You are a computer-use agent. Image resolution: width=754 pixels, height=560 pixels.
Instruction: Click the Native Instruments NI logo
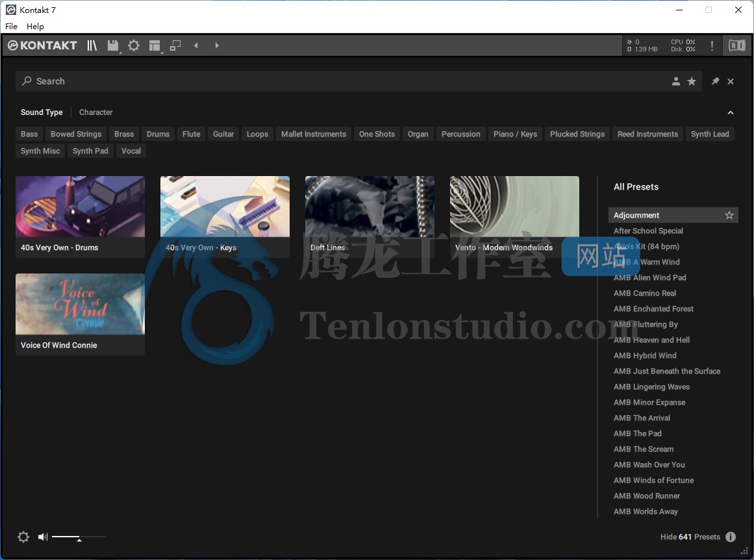[x=736, y=45]
